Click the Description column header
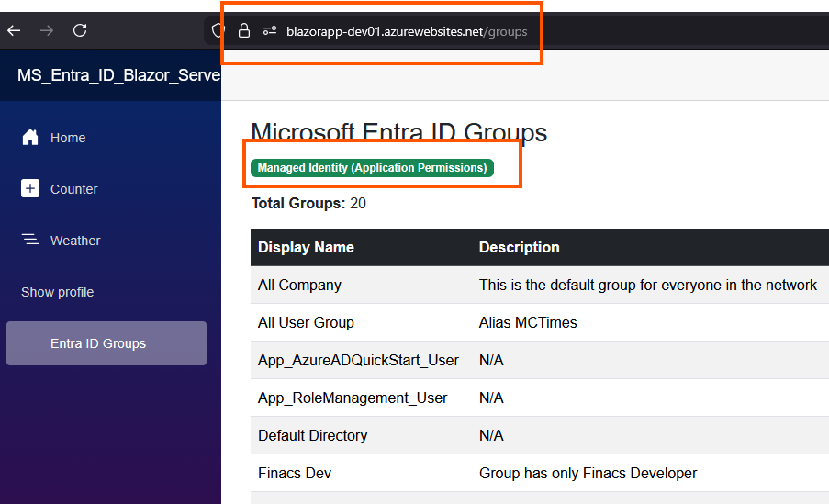 [x=519, y=247]
